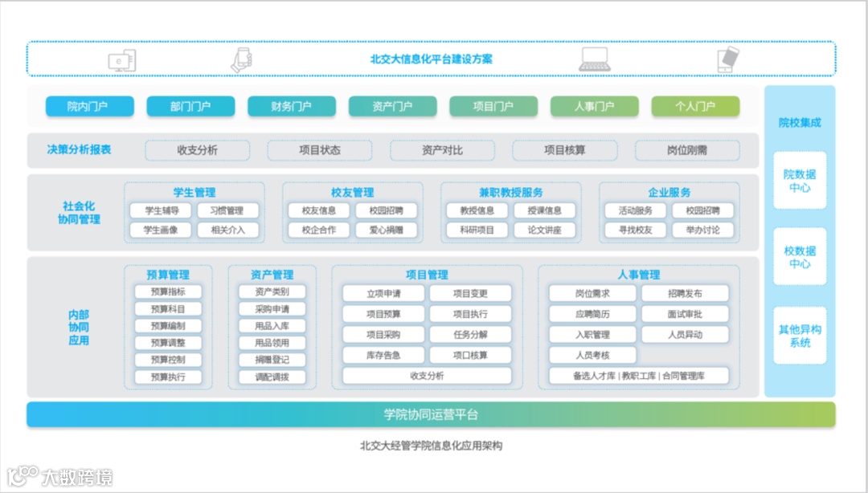Select the 岗位需求 box
The width and height of the screenshot is (868, 493).
tap(593, 294)
